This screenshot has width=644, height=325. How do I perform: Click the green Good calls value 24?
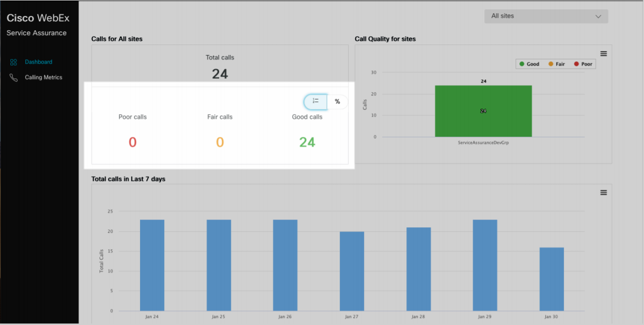pyautogui.click(x=307, y=142)
